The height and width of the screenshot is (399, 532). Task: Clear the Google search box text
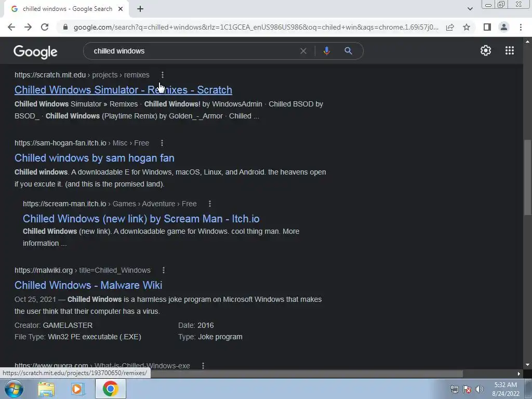coord(303,51)
